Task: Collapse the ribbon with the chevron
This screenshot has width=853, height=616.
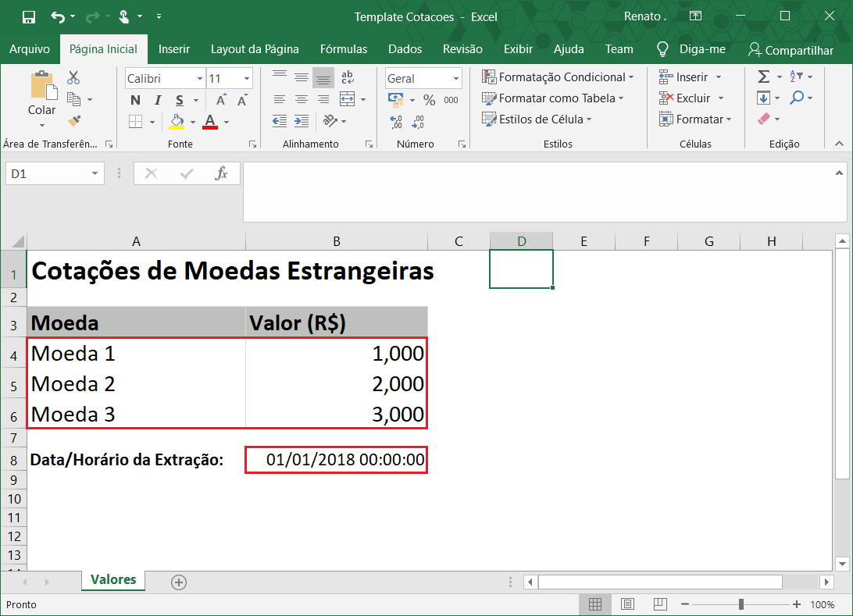Action: pos(840,144)
